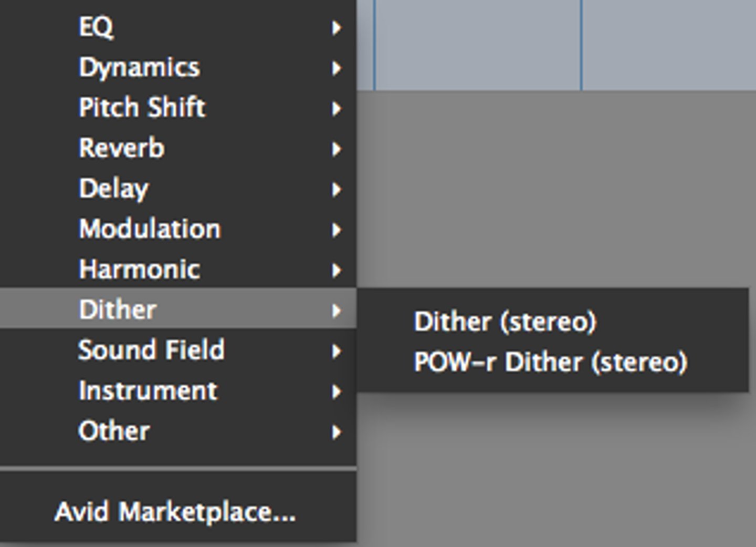The height and width of the screenshot is (547, 756).
Task: Insert the POW-r Dither (stereo) plug-in
Action: click(550, 362)
